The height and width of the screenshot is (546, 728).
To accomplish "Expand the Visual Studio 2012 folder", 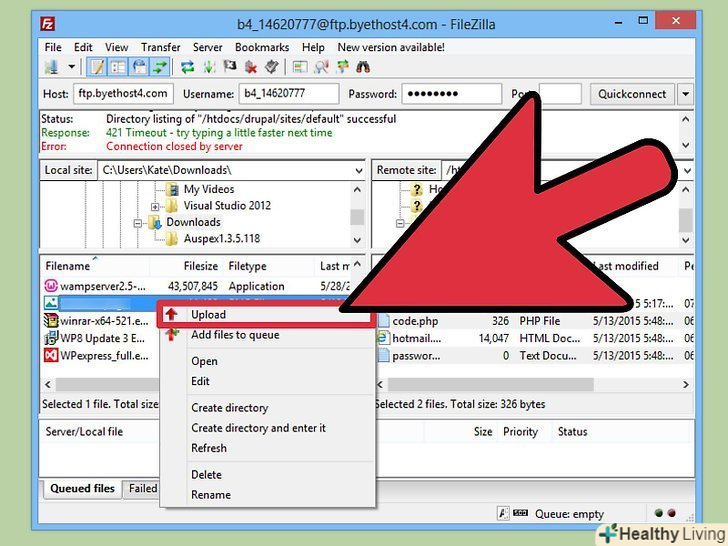I will coord(155,207).
